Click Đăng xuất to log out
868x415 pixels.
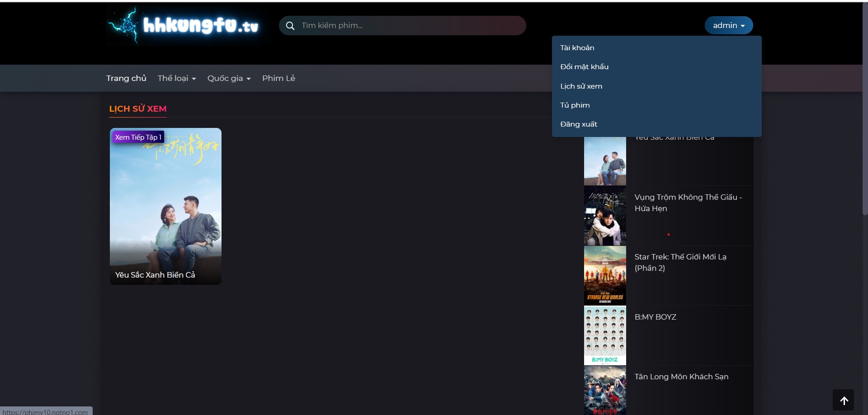[578, 124]
